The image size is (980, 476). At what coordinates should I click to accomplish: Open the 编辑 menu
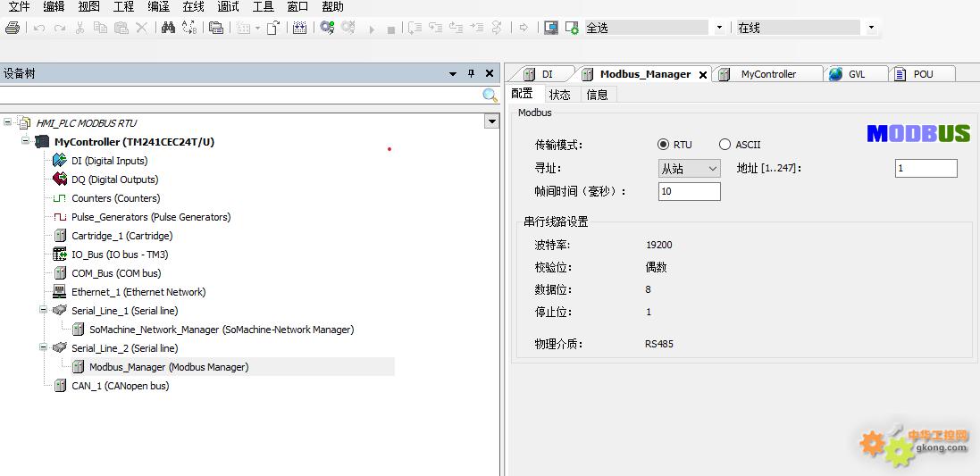coord(54,7)
